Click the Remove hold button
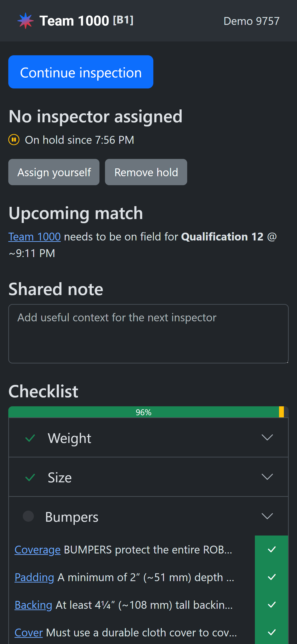Image resolution: width=297 pixels, height=644 pixels. point(146,172)
